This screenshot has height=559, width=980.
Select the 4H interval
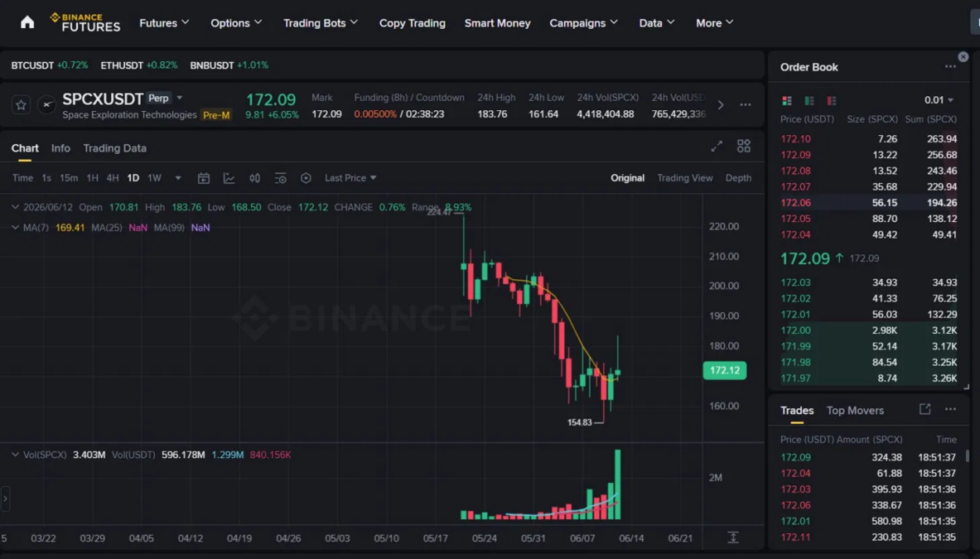113,178
